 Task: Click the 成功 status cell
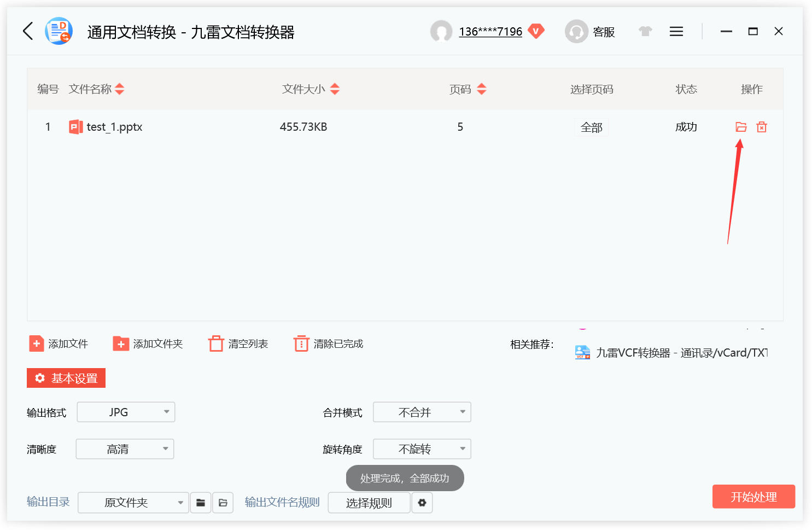click(x=686, y=127)
